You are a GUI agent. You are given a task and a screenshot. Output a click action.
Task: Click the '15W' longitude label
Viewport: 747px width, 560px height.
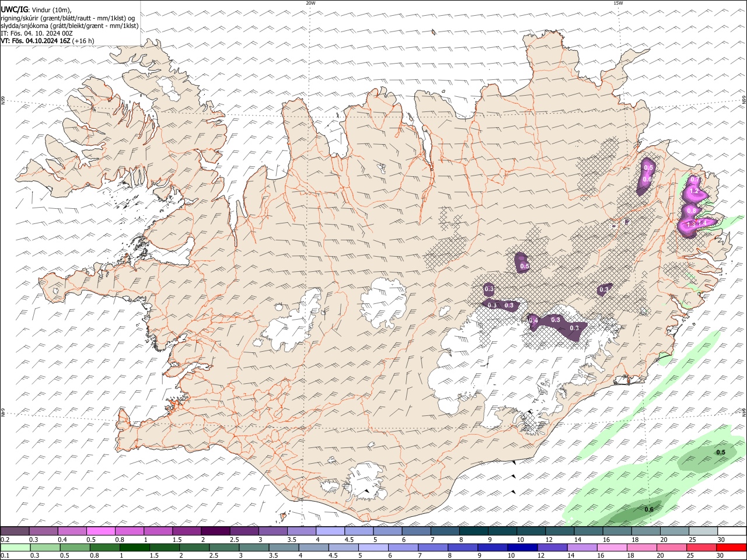(618, 3)
